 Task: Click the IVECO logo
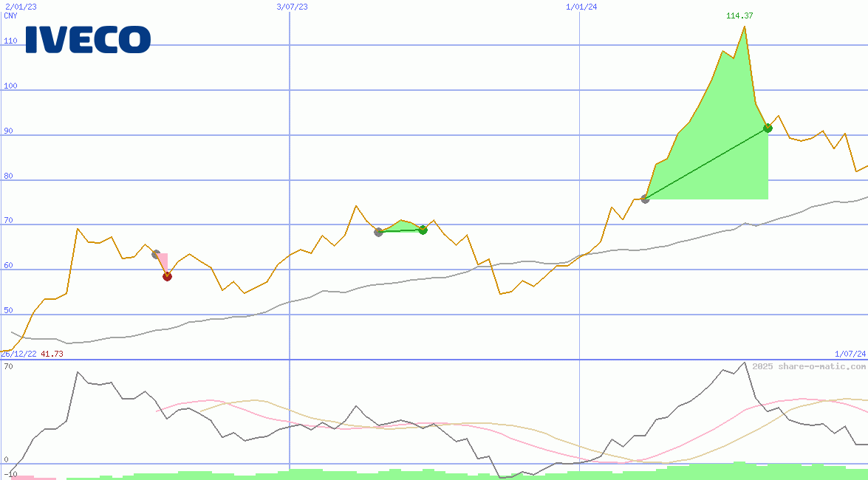click(88, 39)
